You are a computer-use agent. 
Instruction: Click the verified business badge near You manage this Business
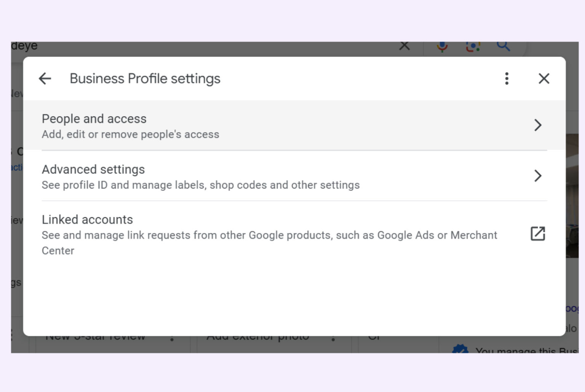(x=460, y=350)
